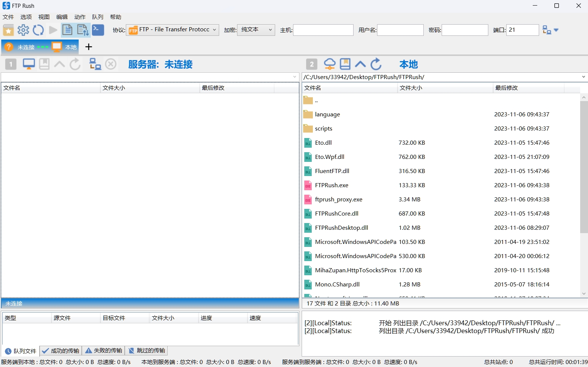This screenshot has width=588, height=367.
Task: Open the command terminal icon
Action: [x=98, y=30]
